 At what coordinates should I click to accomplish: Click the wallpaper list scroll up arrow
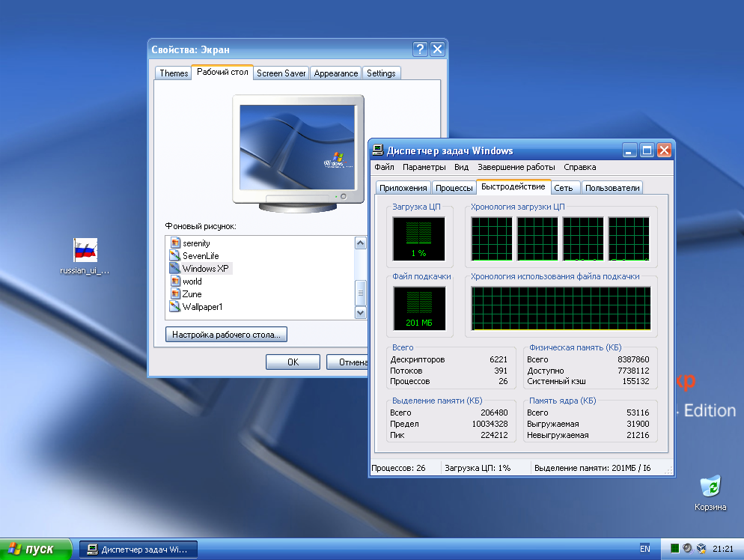[x=361, y=243]
